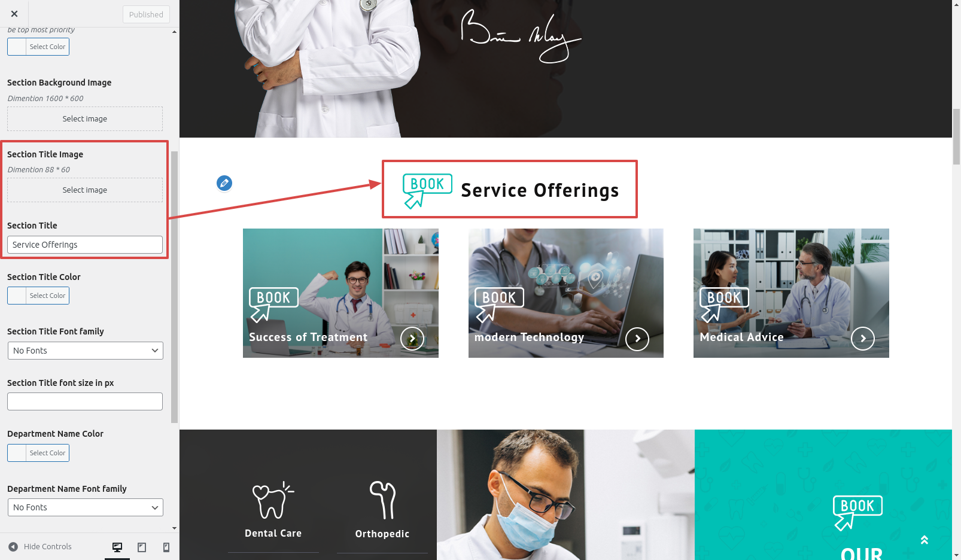Open Department Name Font family dropdown
The image size is (961, 560).
click(85, 507)
